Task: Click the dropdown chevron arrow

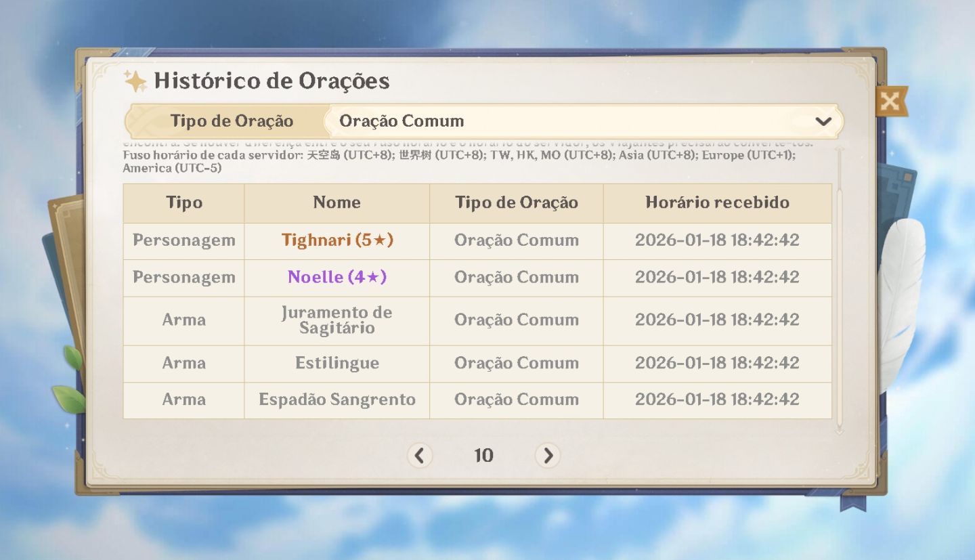Action: (823, 122)
